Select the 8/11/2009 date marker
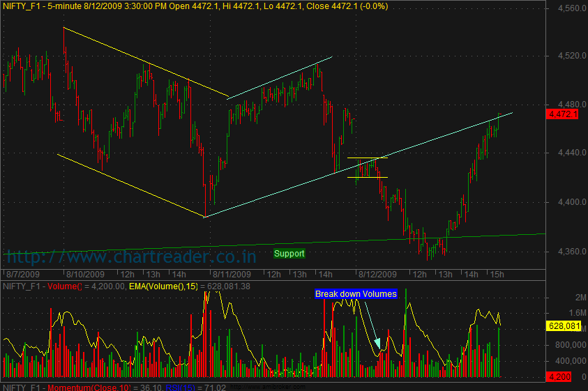Screen dimensions: 588x391 tap(233, 273)
